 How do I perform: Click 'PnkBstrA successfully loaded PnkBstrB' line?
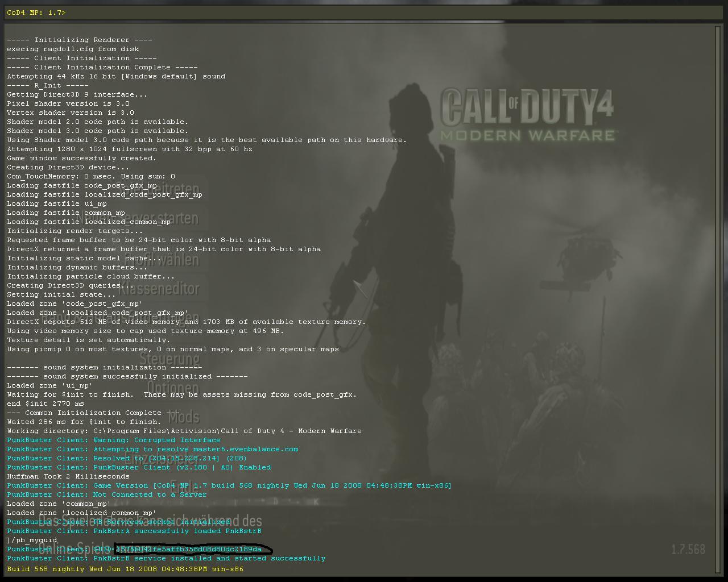pos(134,531)
